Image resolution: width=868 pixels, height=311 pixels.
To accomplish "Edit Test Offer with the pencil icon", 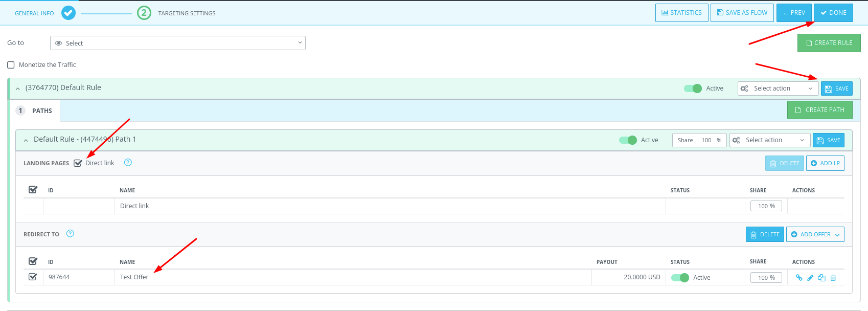I will click(x=810, y=278).
